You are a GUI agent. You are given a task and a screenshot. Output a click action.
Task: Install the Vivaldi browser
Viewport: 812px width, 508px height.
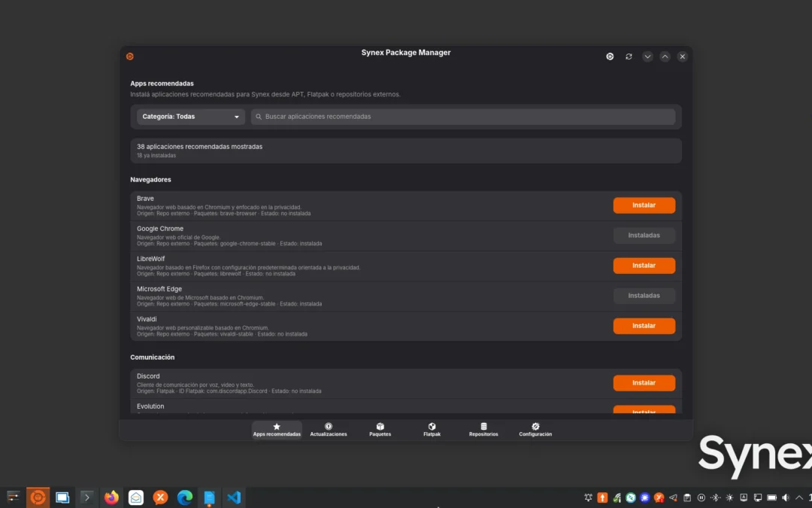point(644,326)
